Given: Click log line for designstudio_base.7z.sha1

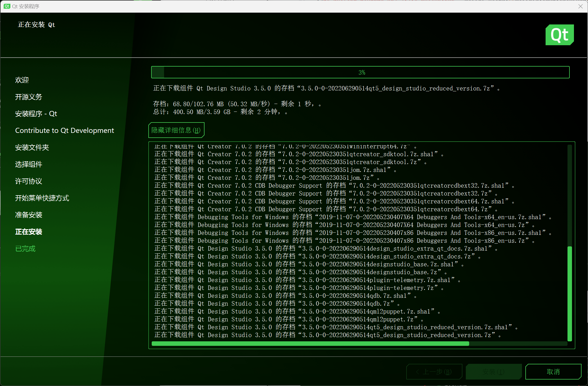Looking at the screenshot, I should [x=309, y=264].
